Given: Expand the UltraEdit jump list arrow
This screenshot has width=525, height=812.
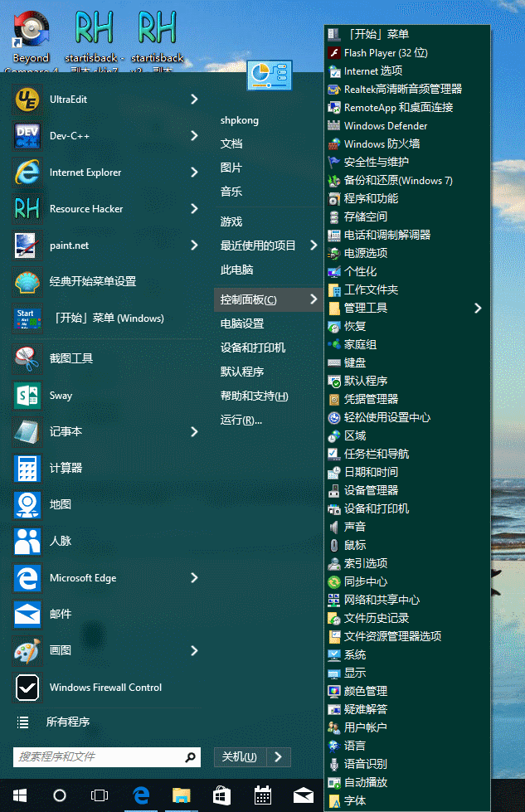Looking at the screenshot, I should [x=194, y=100].
